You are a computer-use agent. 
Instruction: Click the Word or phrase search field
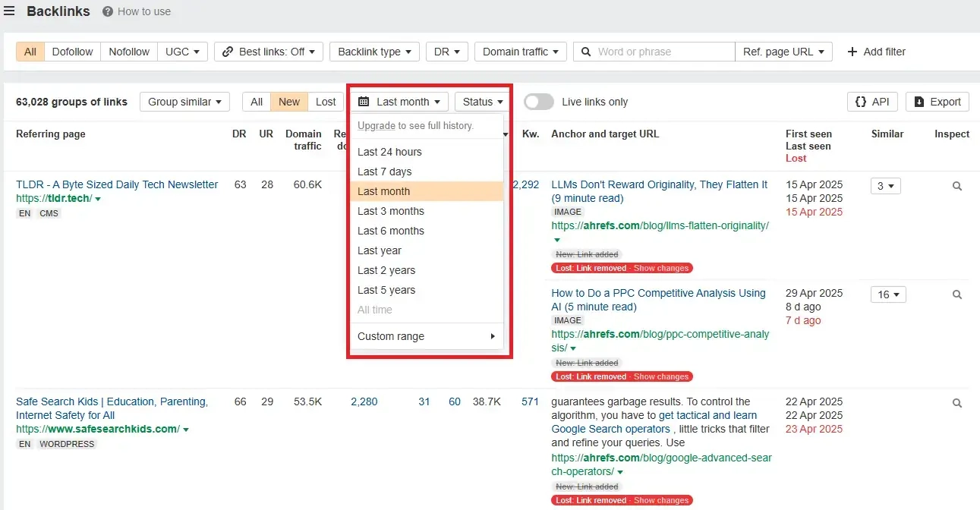coord(660,52)
